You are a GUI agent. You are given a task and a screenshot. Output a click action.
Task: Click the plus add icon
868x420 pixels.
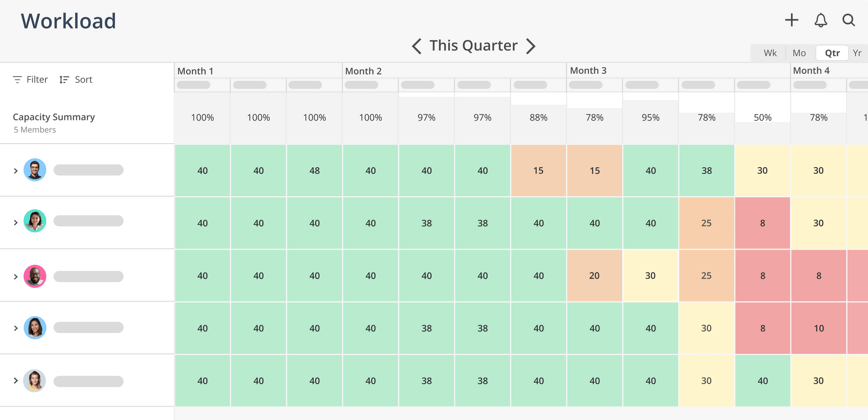(x=791, y=20)
